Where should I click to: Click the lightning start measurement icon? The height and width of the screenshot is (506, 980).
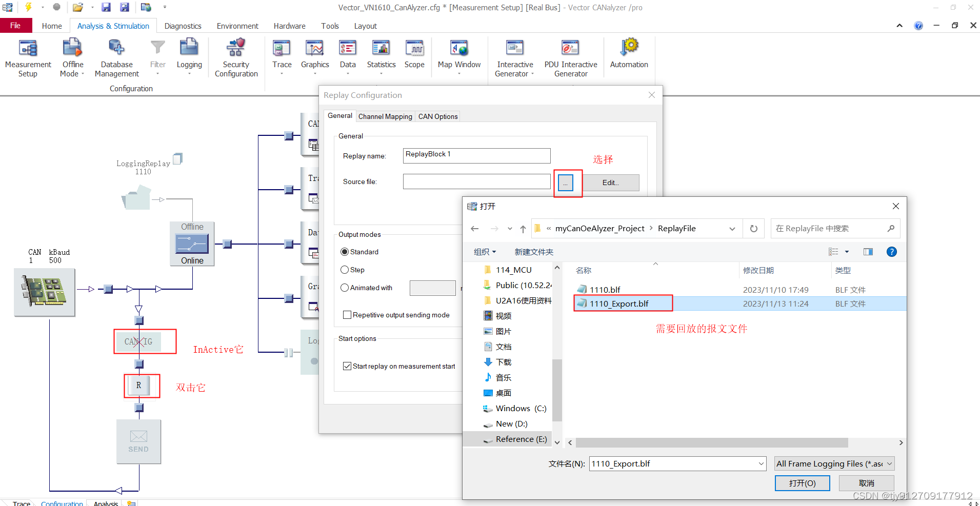(x=29, y=7)
